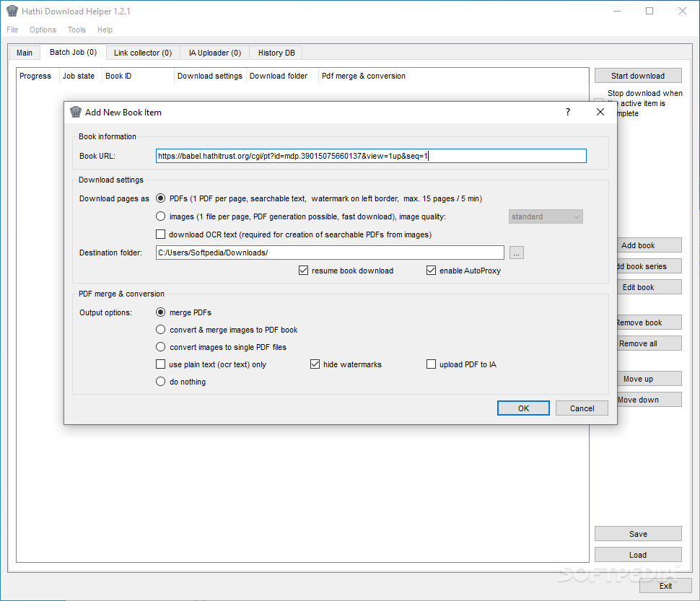This screenshot has width=700, height=601.
Task: Switch to the Link collector (0) tab
Action: coord(143,53)
